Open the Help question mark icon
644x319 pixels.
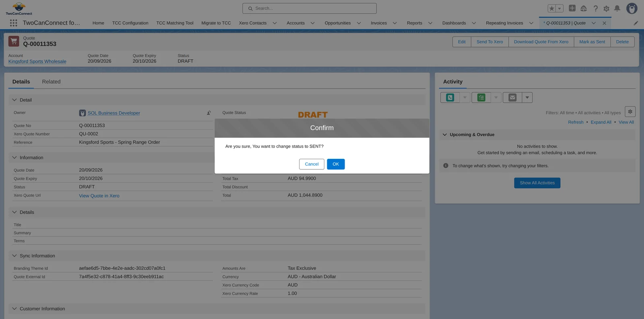595,8
